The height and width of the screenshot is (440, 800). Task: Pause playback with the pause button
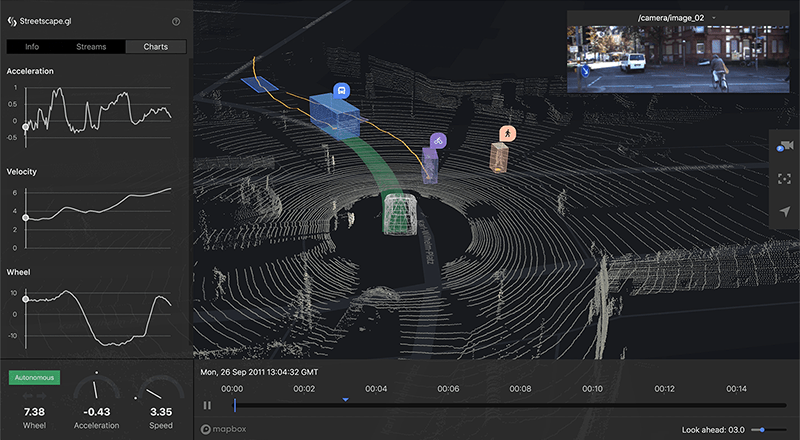click(207, 405)
